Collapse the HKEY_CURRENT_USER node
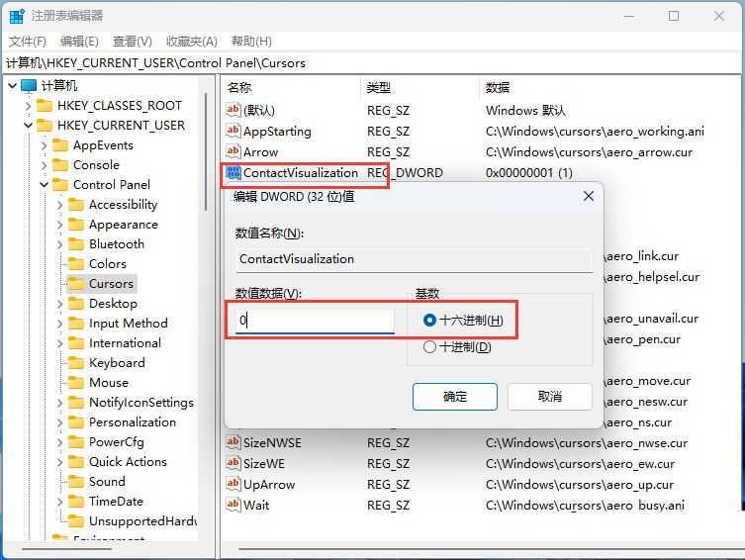Screen dimensions: 745x560 point(29,126)
